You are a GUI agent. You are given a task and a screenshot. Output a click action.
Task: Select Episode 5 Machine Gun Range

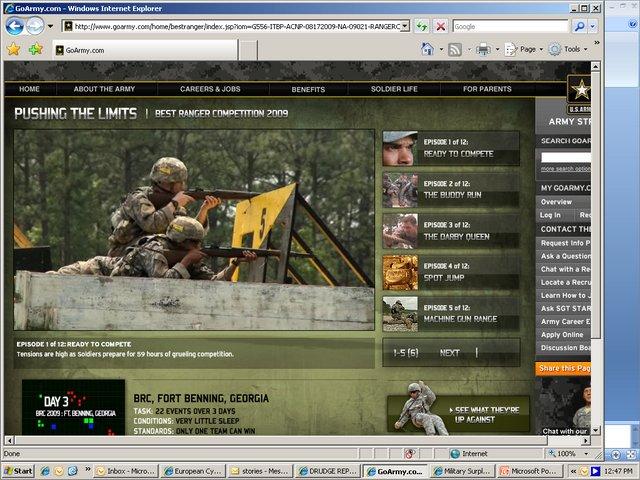click(451, 314)
